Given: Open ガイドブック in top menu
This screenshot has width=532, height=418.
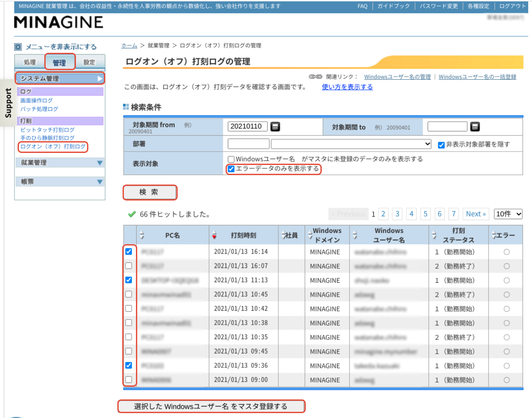Looking at the screenshot, I should [x=393, y=6].
